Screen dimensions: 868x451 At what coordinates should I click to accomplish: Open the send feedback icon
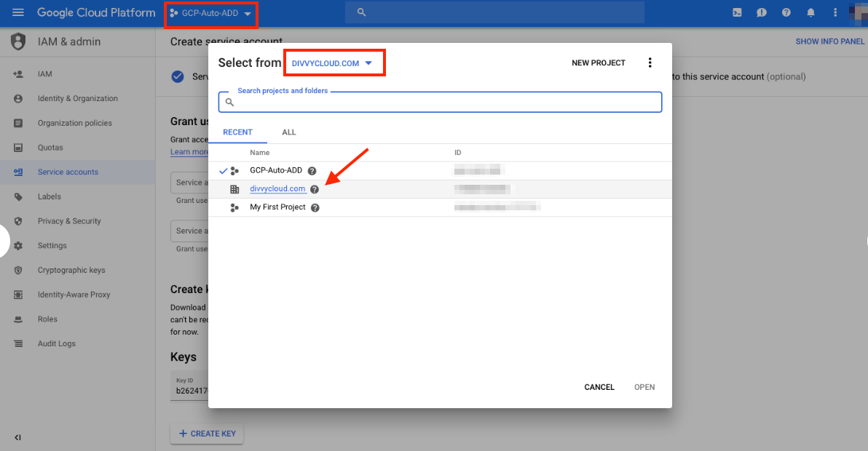pyautogui.click(x=762, y=12)
